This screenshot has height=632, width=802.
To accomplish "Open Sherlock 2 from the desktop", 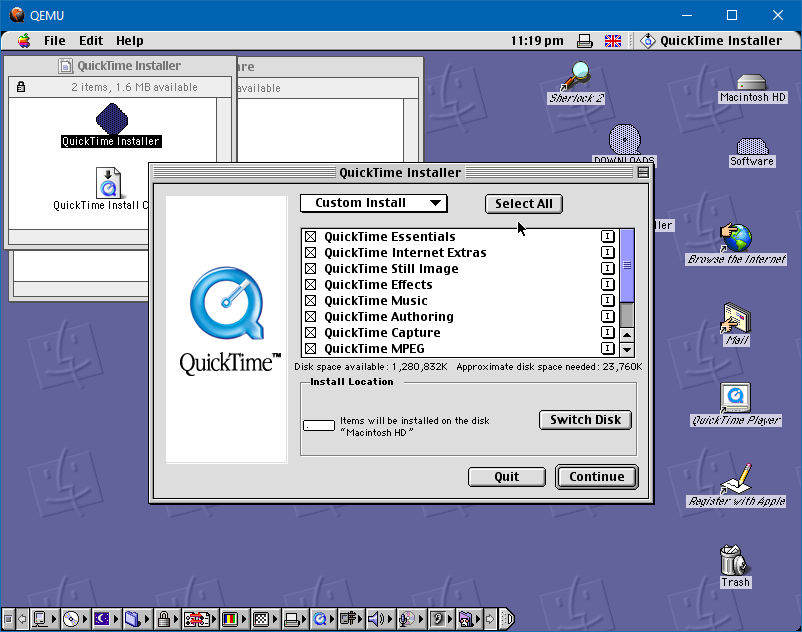I will click(x=575, y=80).
